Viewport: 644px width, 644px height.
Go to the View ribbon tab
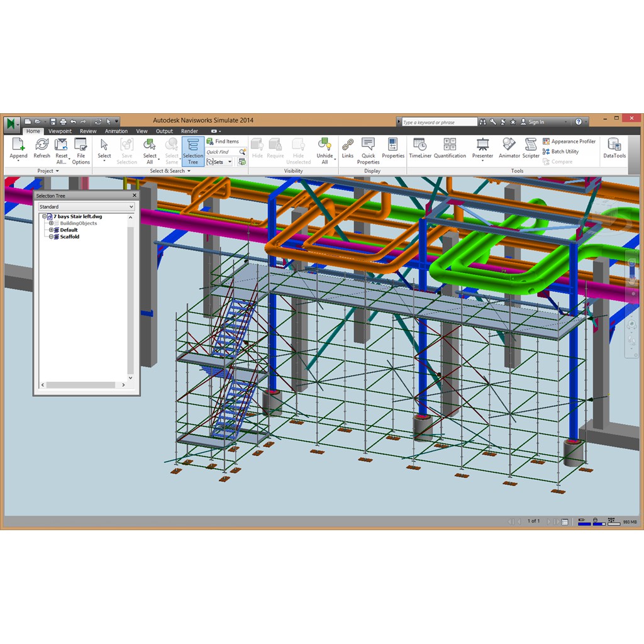coord(142,131)
